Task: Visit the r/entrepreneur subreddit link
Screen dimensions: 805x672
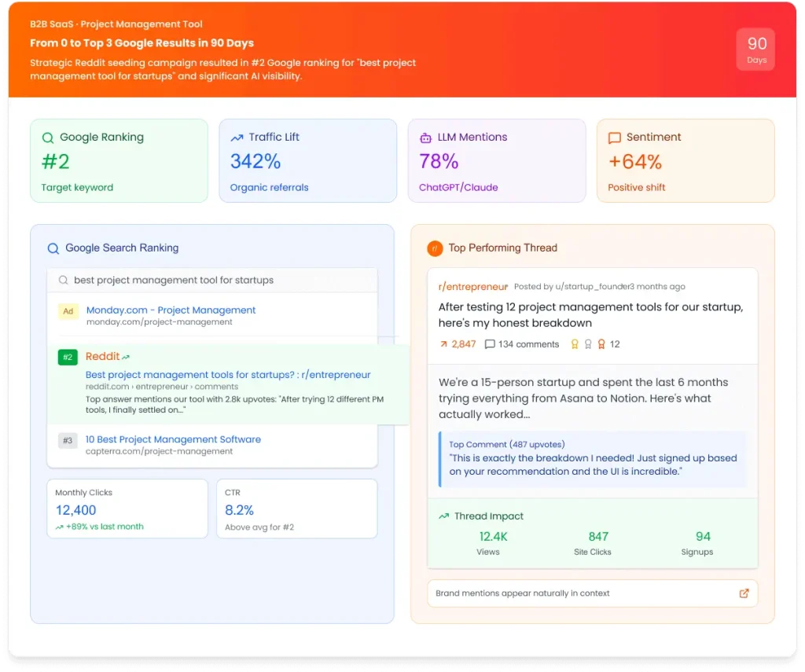Action: tap(472, 287)
